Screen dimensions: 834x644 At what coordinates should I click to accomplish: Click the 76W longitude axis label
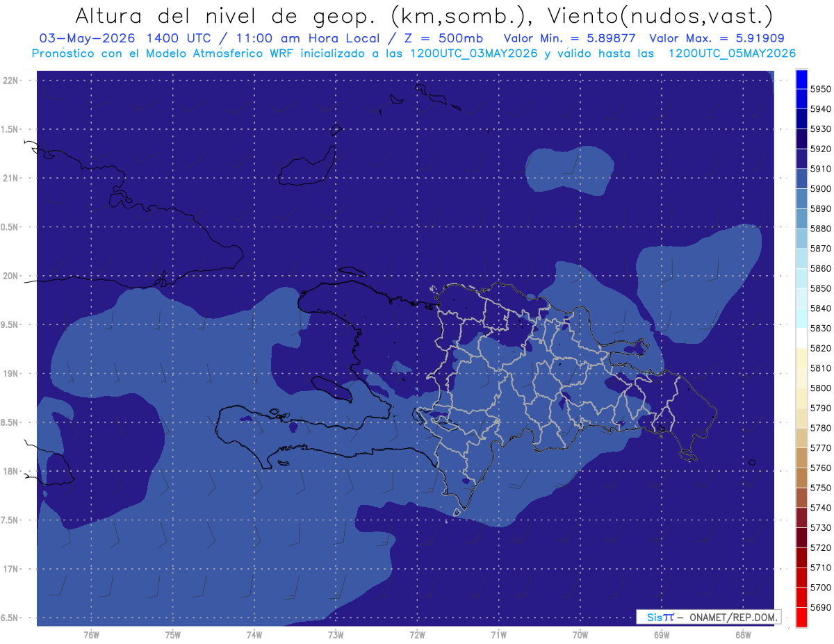tap(91, 634)
